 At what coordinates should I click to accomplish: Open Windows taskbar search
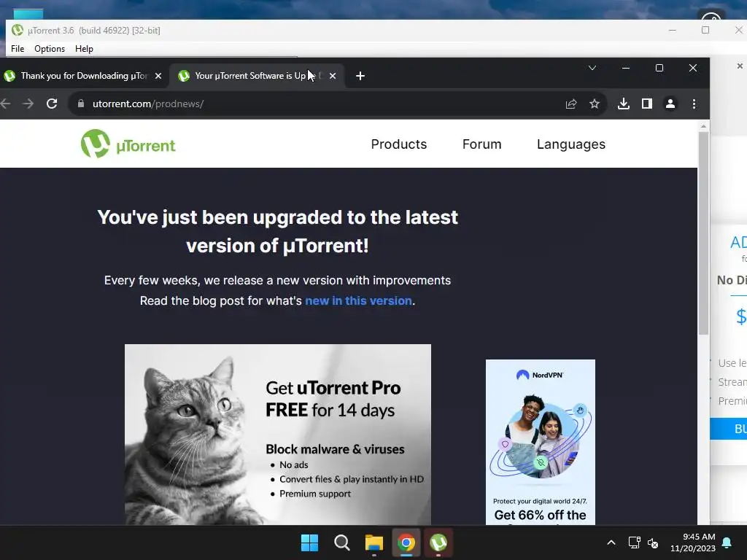coord(341,542)
